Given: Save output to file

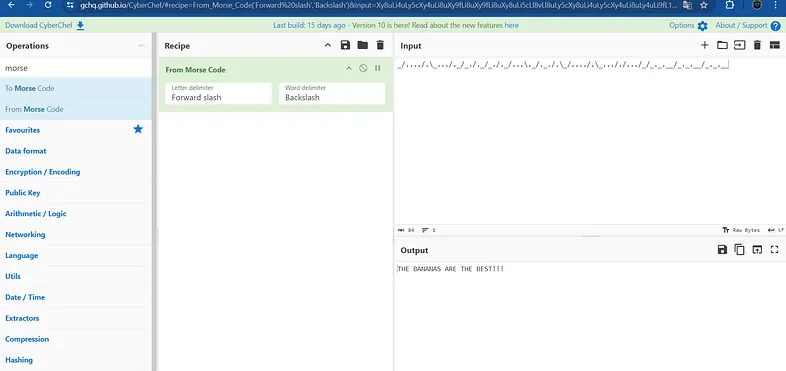Looking at the screenshot, I should click(722, 250).
